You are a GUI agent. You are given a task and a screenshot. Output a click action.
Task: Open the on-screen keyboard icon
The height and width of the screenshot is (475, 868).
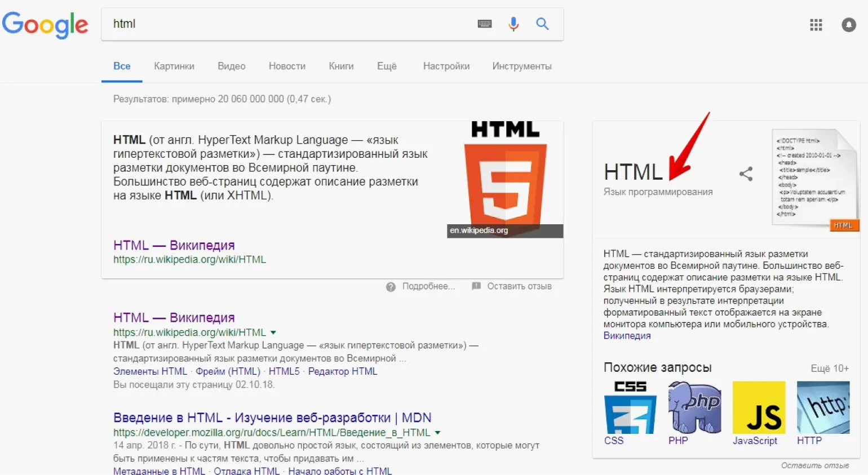coord(485,24)
